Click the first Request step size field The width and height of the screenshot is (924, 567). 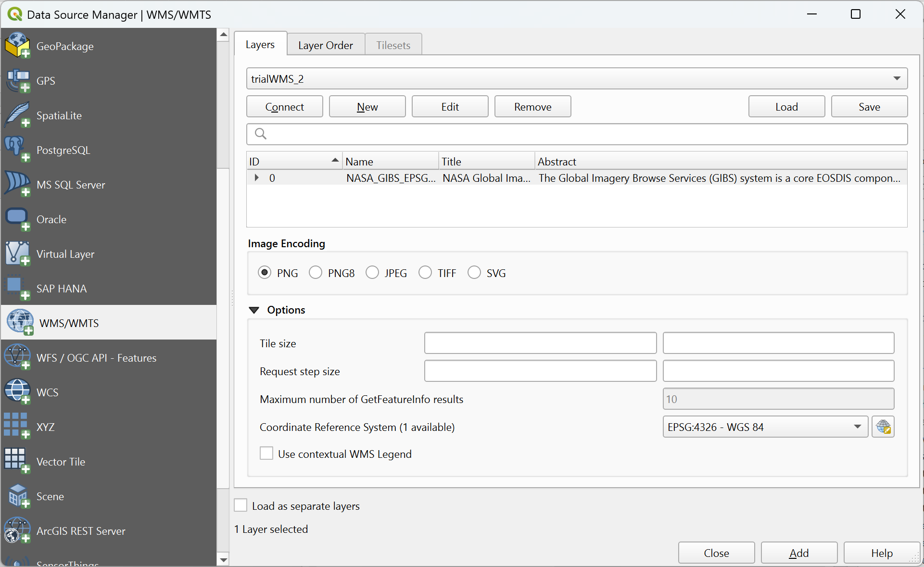point(540,371)
